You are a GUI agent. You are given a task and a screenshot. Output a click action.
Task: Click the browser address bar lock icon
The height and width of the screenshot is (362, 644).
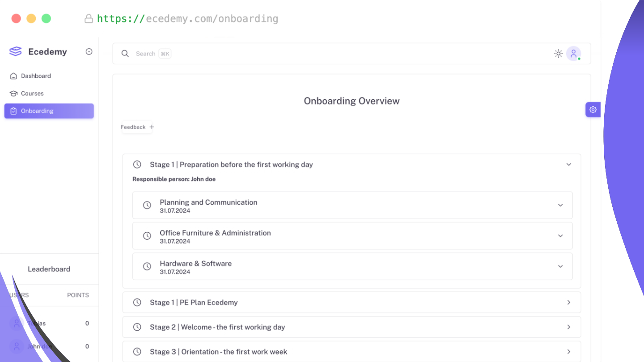pos(89,19)
